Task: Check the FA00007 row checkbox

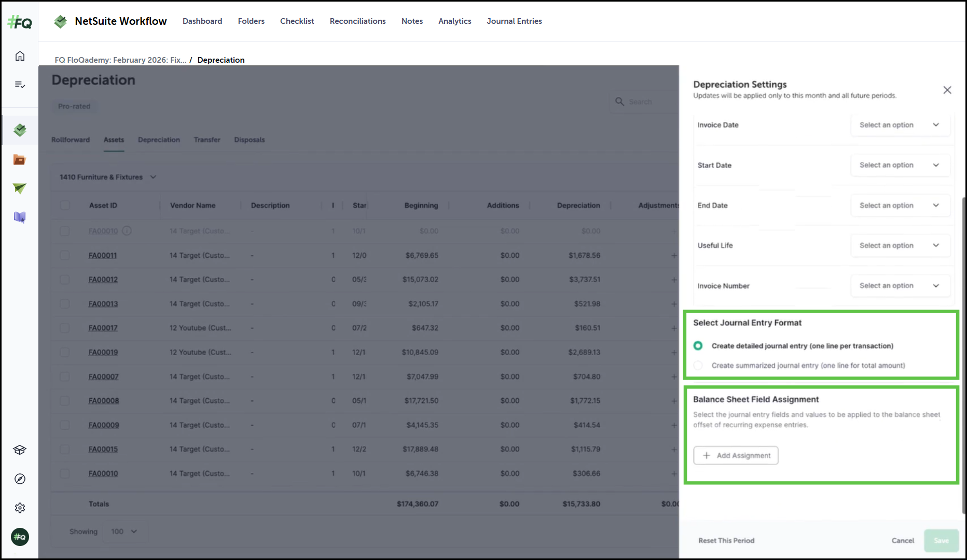Action: point(65,376)
